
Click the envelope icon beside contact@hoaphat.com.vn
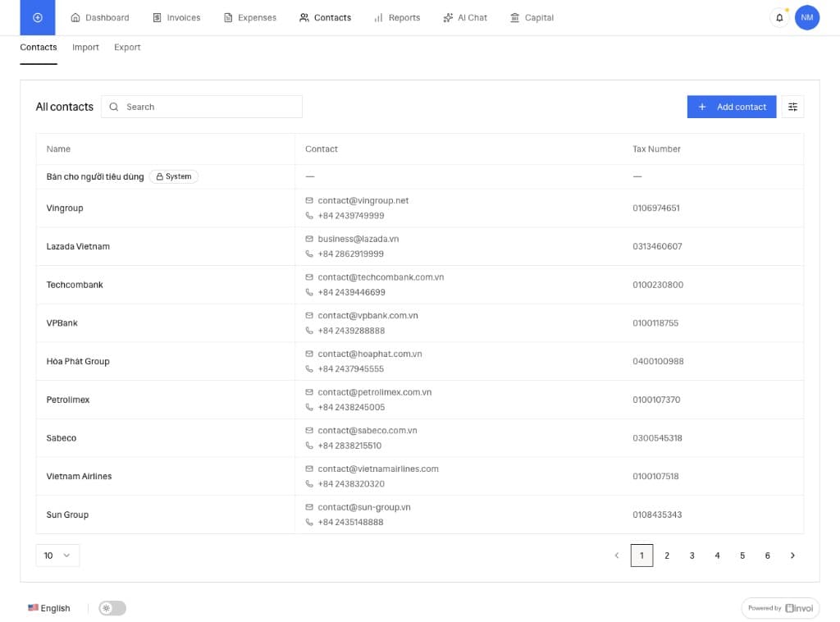(309, 354)
